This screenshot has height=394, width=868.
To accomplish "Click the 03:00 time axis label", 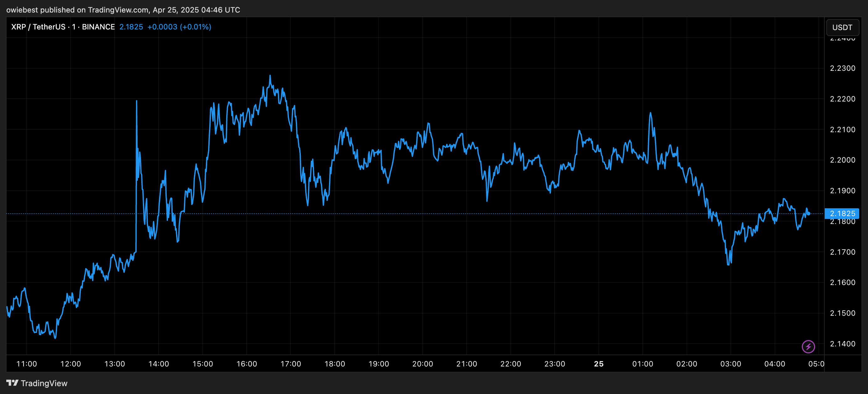I will (x=730, y=364).
